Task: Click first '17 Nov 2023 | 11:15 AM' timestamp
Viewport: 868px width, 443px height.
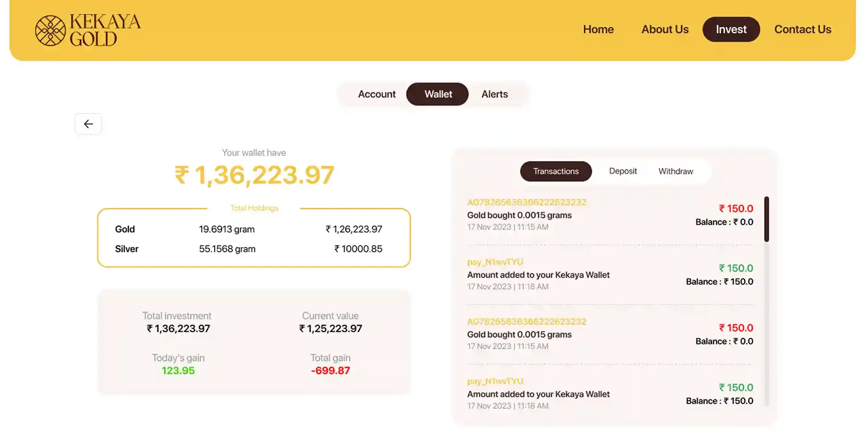Action: click(508, 227)
